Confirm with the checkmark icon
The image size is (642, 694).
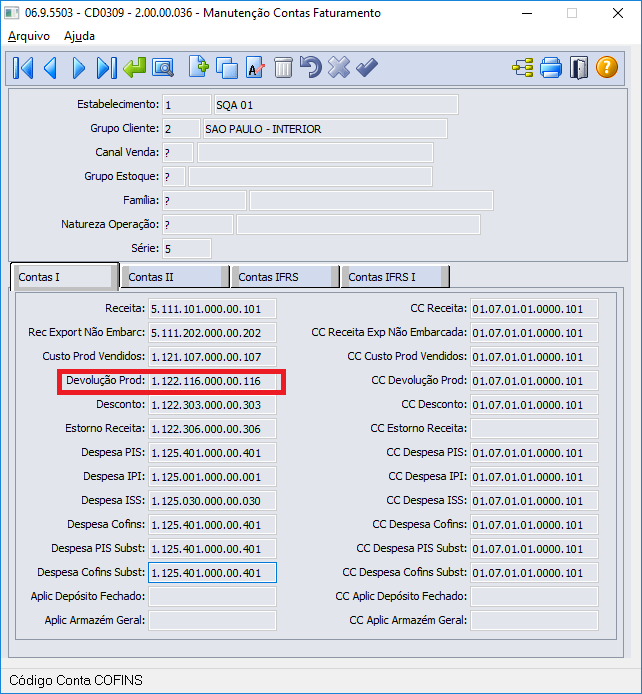tap(367, 68)
